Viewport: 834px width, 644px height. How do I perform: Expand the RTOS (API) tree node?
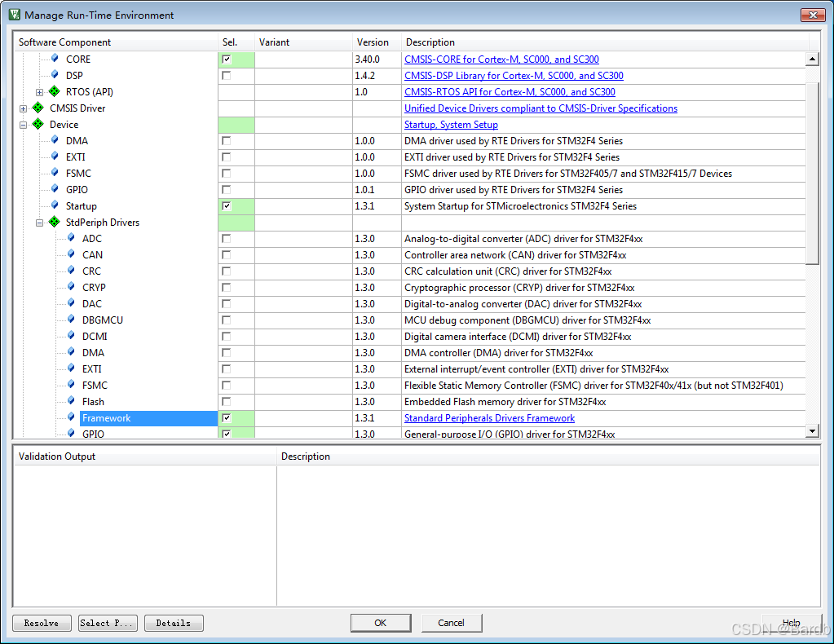39,92
